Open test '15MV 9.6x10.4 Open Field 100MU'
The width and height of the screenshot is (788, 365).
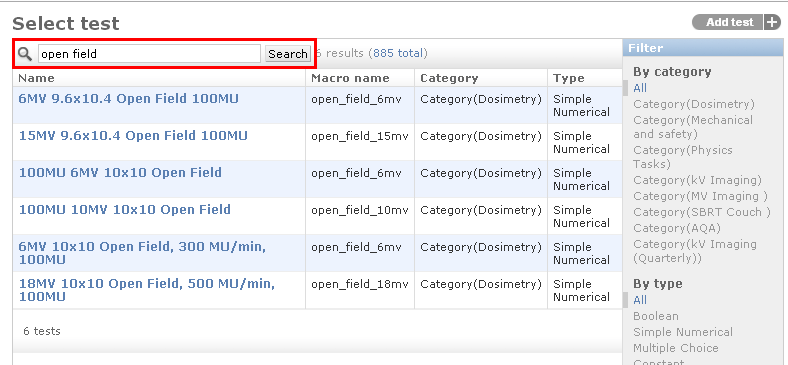click(133, 136)
